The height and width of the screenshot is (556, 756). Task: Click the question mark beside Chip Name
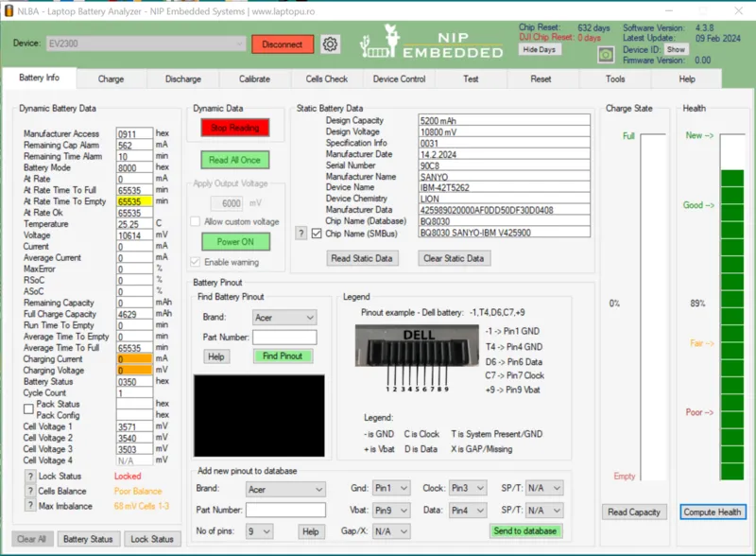(301, 234)
